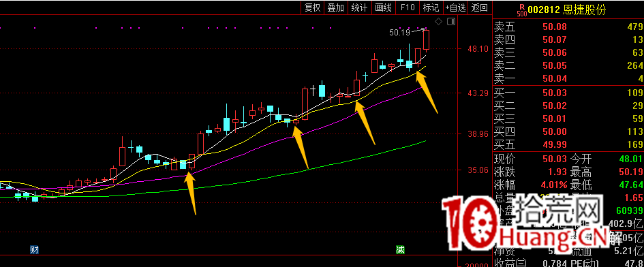The height and width of the screenshot is (267, 644).
Task: Click the 标记 mark button
Action: click(431, 7)
